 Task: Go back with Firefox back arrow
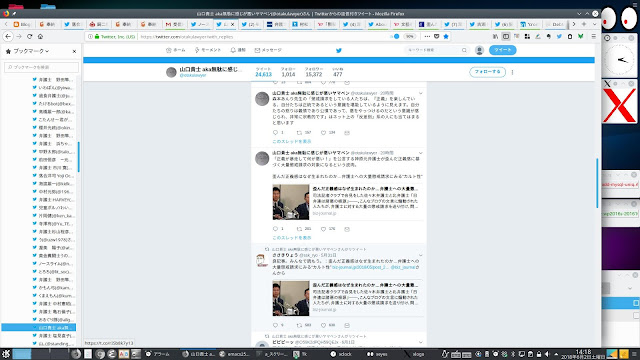pyautogui.click(x=8, y=36)
